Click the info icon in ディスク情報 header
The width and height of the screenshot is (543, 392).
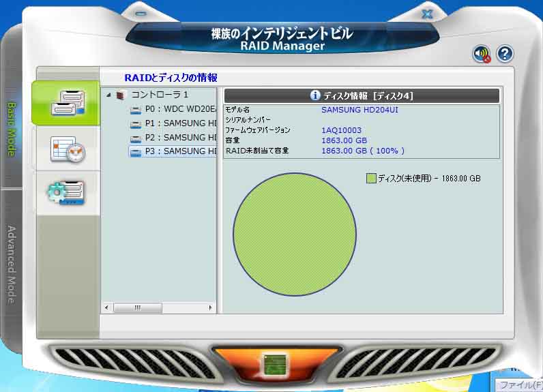(315, 95)
